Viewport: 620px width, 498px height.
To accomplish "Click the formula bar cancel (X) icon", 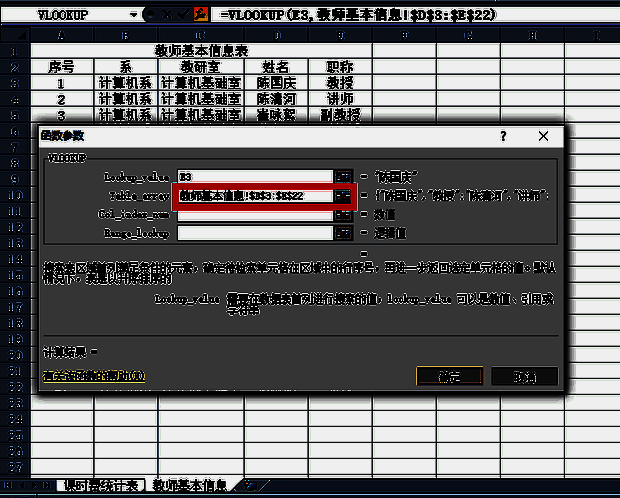I will point(167,15).
